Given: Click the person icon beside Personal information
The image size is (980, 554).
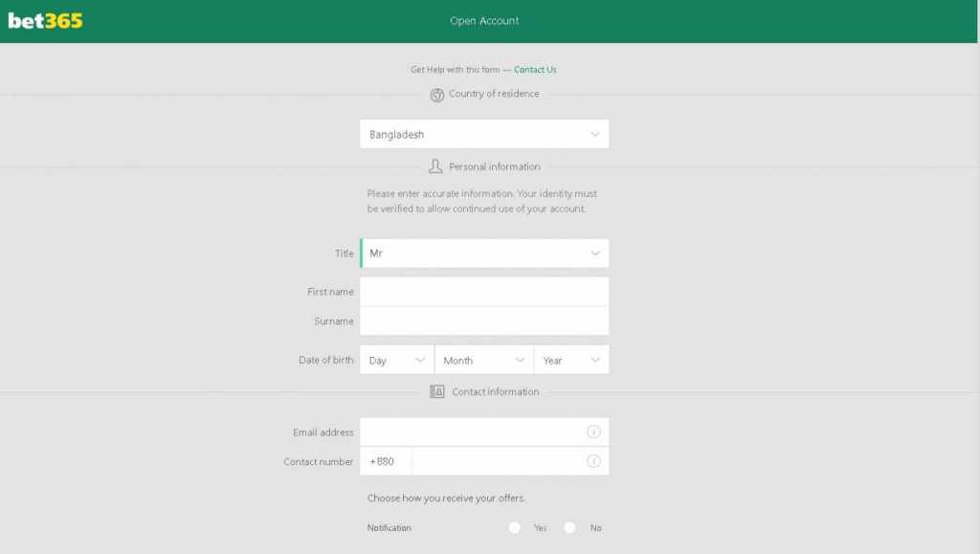Looking at the screenshot, I should pyautogui.click(x=436, y=166).
